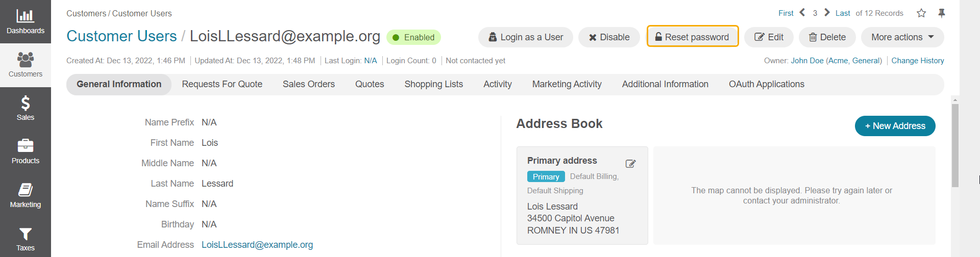Viewport: 980px width, 257px height.
Task: Pin this page using the pushpin icon
Action: coord(942,13)
